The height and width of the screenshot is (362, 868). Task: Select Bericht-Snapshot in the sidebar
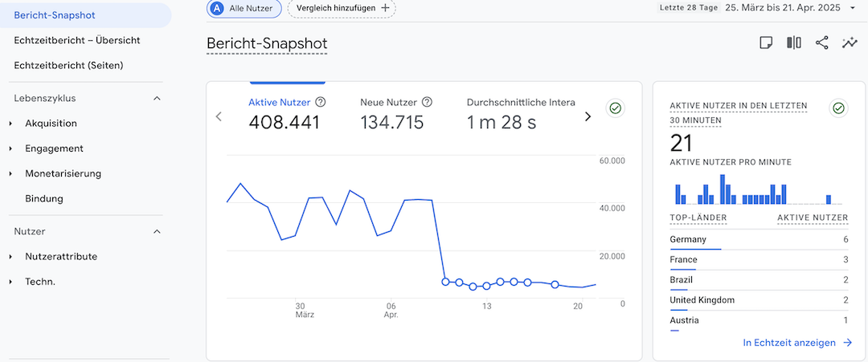(x=86, y=15)
